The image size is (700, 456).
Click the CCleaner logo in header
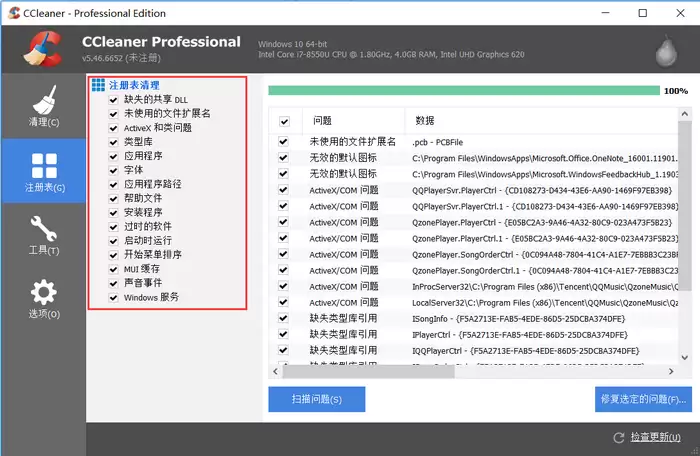(x=42, y=49)
